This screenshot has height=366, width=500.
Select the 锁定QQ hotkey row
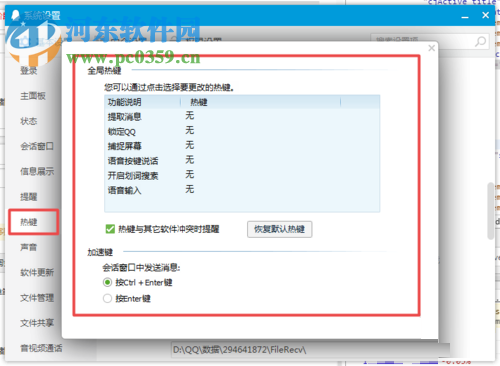[242, 131]
